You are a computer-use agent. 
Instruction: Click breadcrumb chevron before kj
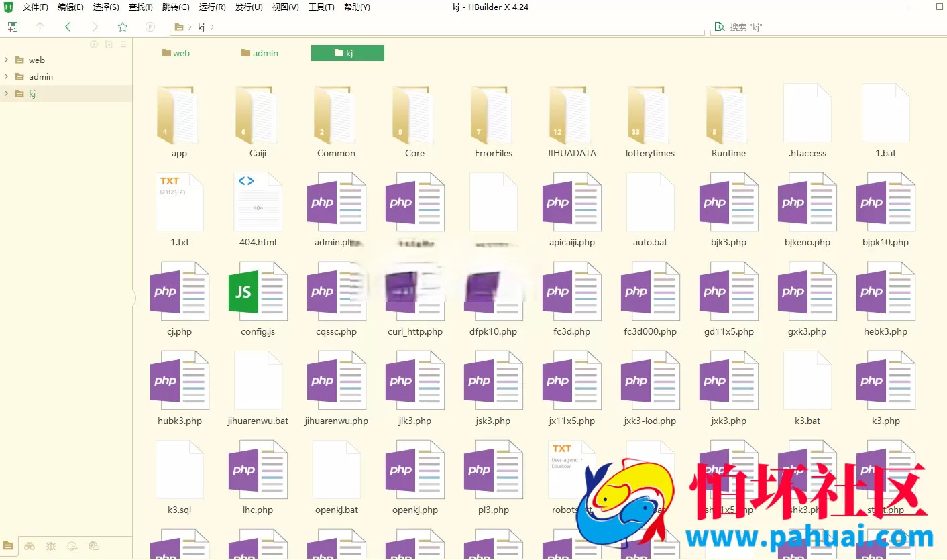coord(190,27)
